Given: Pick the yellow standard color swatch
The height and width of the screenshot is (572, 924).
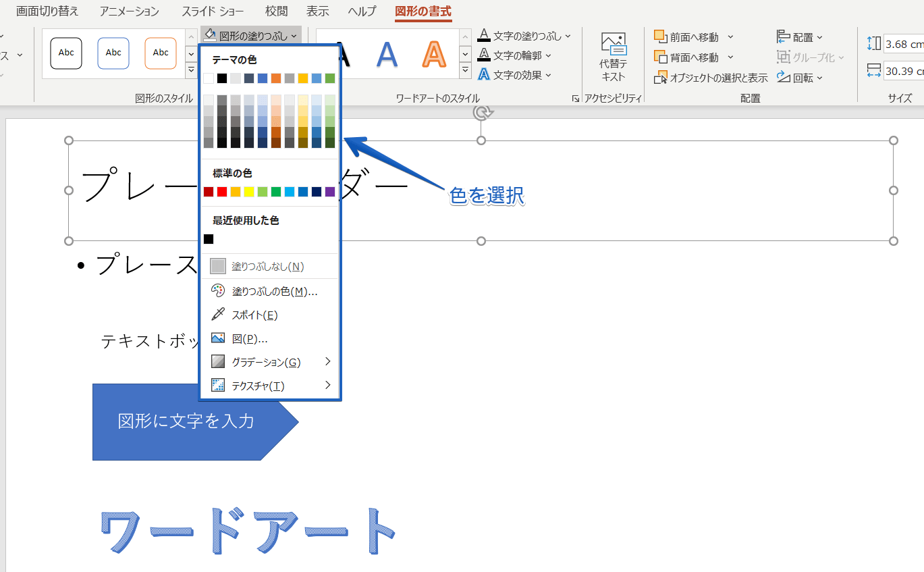Looking at the screenshot, I should (x=249, y=192).
